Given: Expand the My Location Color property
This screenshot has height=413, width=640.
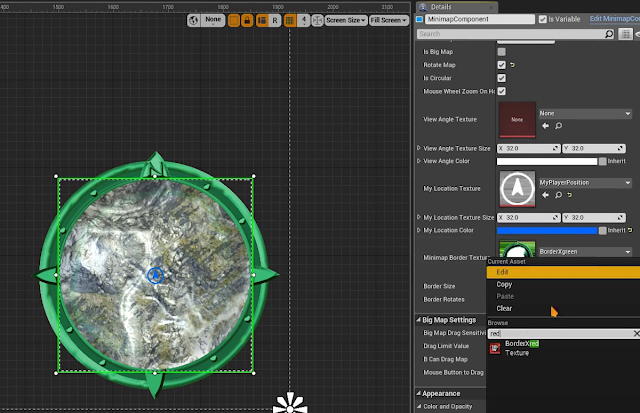Looking at the screenshot, I should tap(418, 230).
